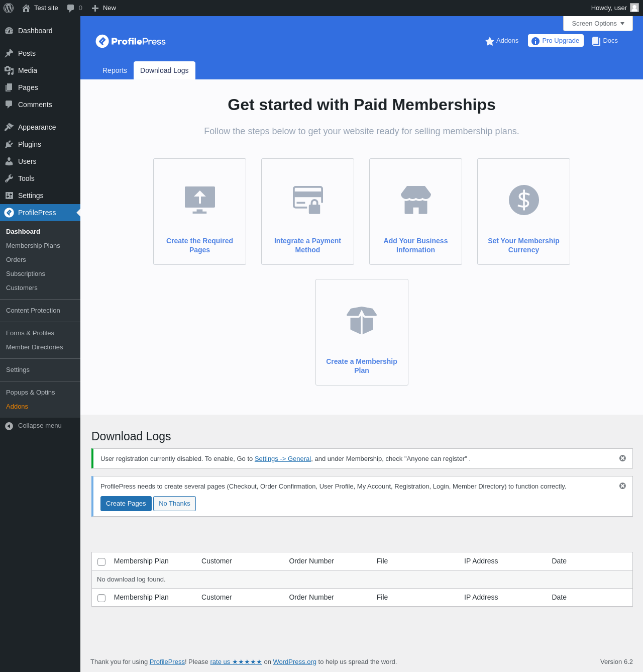Open Add Your Business Information link
The width and height of the screenshot is (643, 672).
(415, 245)
